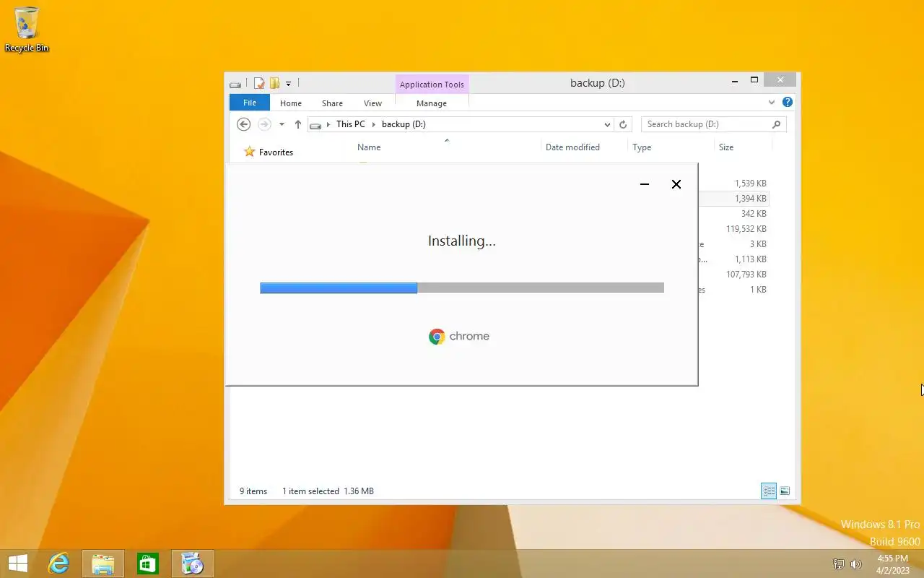Launch Internet Explorer from the taskbar
This screenshot has height=578, width=924.
(58, 564)
